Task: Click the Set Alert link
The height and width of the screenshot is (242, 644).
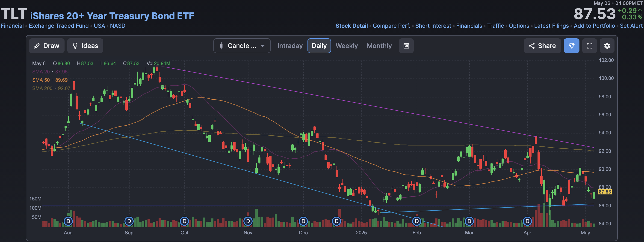Action: click(631, 26)
